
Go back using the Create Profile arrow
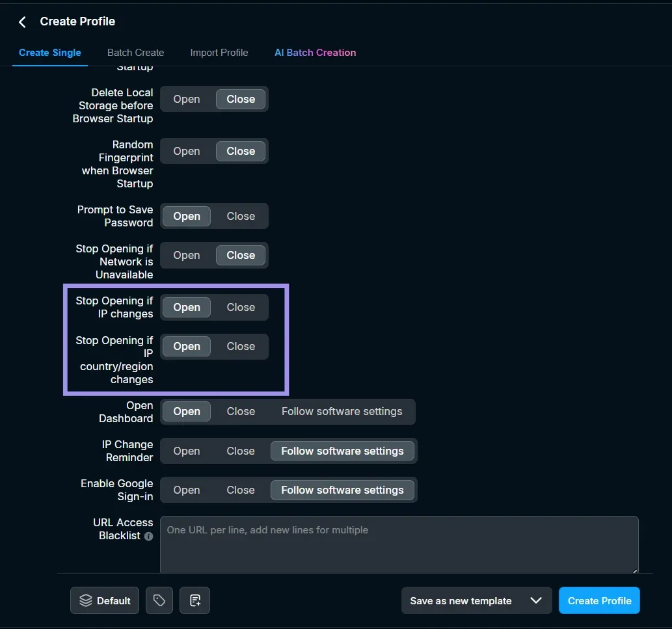tap(22, 22)
